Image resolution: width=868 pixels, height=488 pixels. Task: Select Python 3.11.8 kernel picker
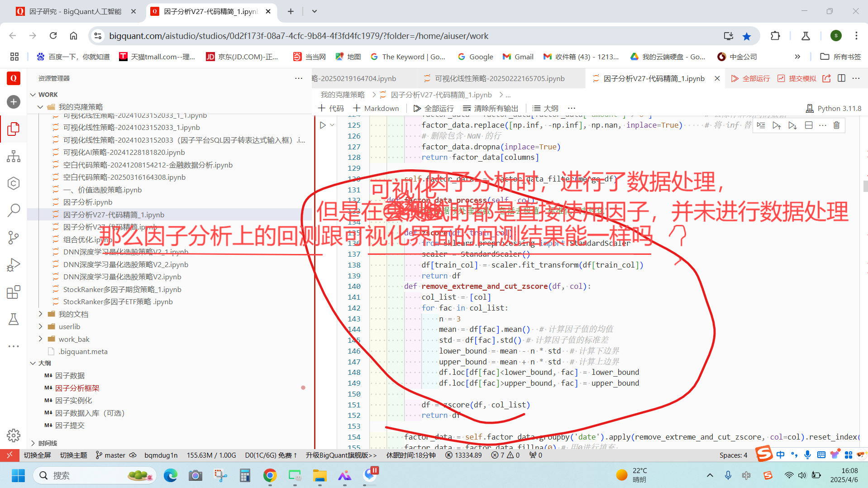point(834,108)
